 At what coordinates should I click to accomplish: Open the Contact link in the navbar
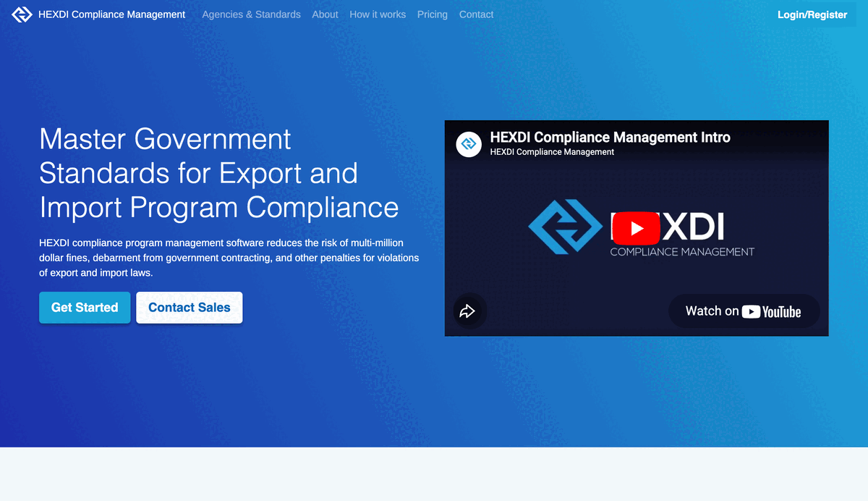coord(476,14)
